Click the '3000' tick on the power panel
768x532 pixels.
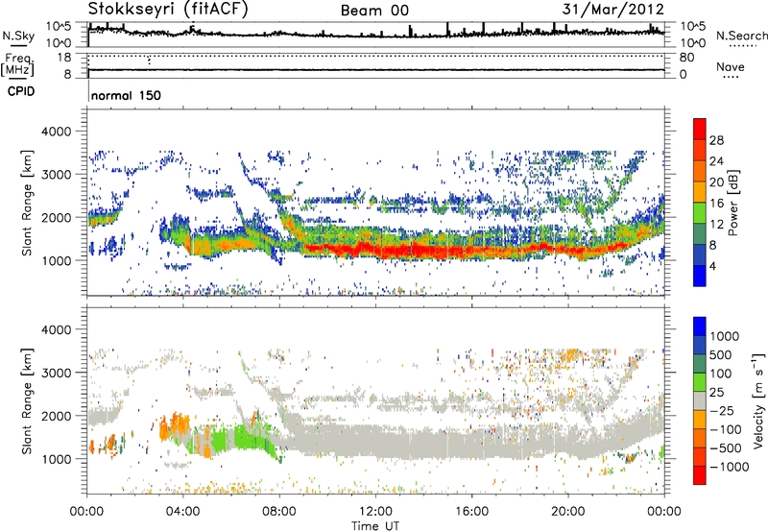(x=56, y=175)
